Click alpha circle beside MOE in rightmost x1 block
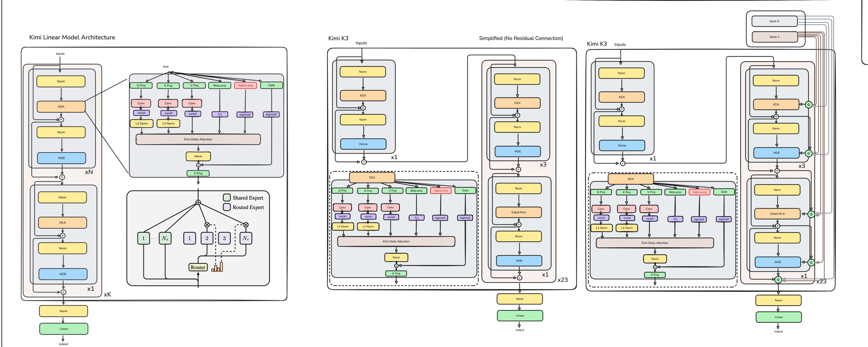Image resolution: width=868 pixels, height=347 pixels. 811,262
